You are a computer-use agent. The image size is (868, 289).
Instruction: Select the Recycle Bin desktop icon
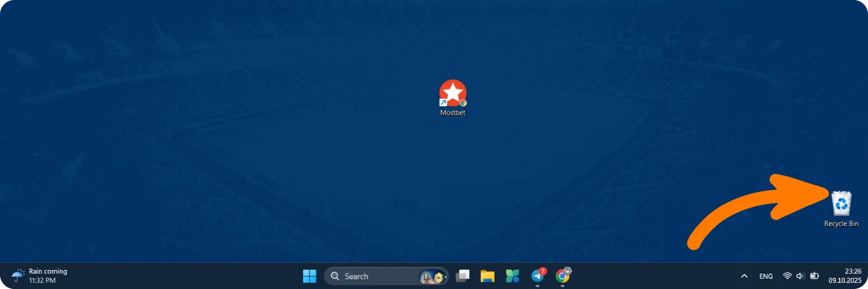841,203
